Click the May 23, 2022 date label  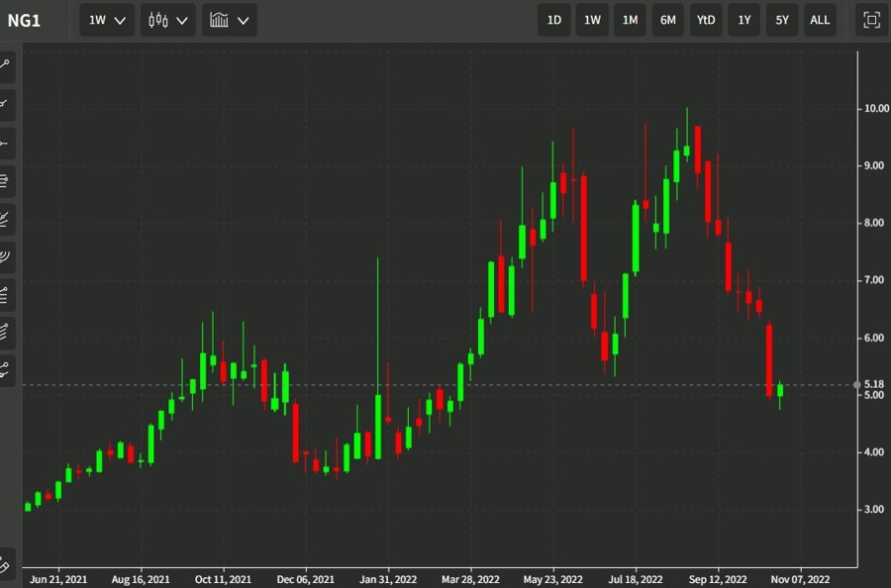552,579
